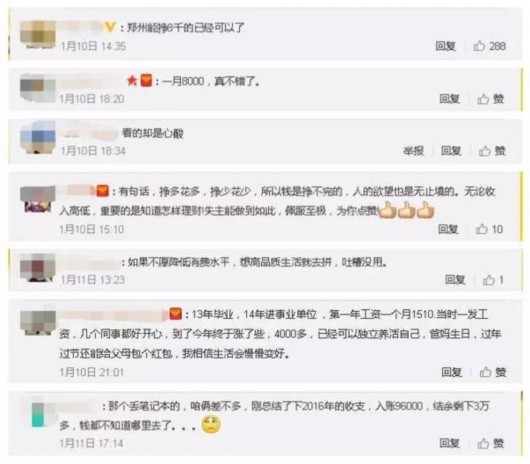Reply to the 一月8000 comment

pos(450,99)
